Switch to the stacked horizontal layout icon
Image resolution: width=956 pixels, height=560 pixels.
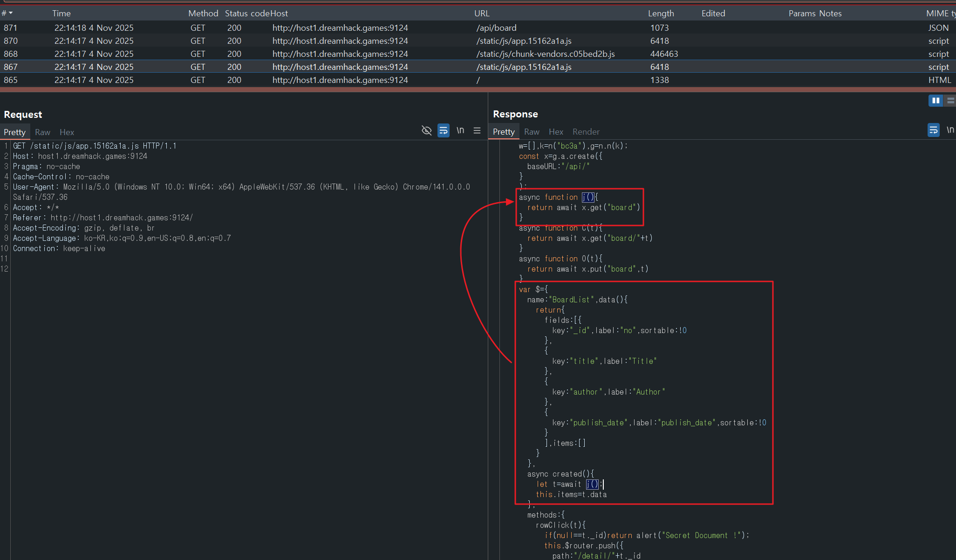pos(950,101)
